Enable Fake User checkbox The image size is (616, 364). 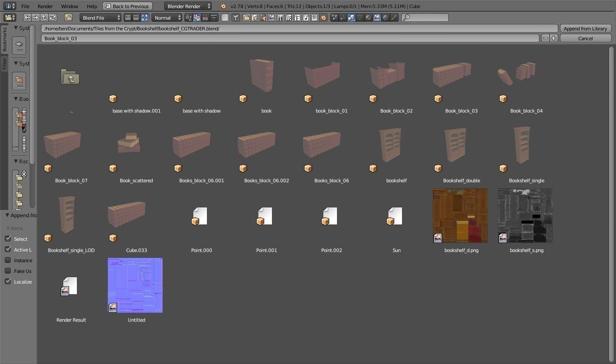(x=8, y=271)
